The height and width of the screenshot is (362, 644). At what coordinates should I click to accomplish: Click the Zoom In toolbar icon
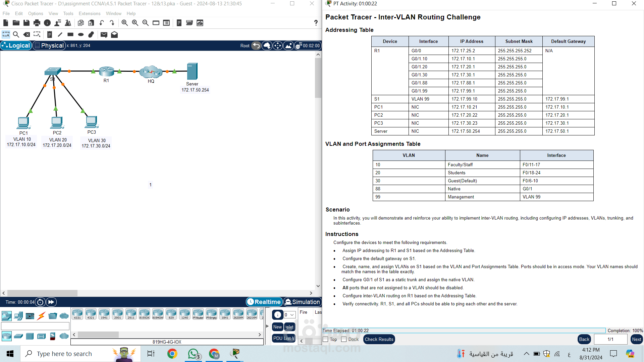tap(124, 23)
